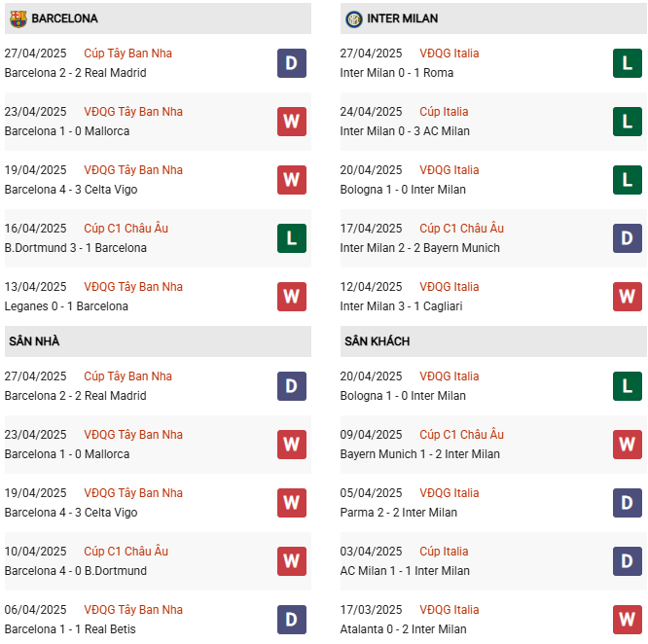Select the W badge for Atalanta 0-2 Inter Milan

click(627, 620)
